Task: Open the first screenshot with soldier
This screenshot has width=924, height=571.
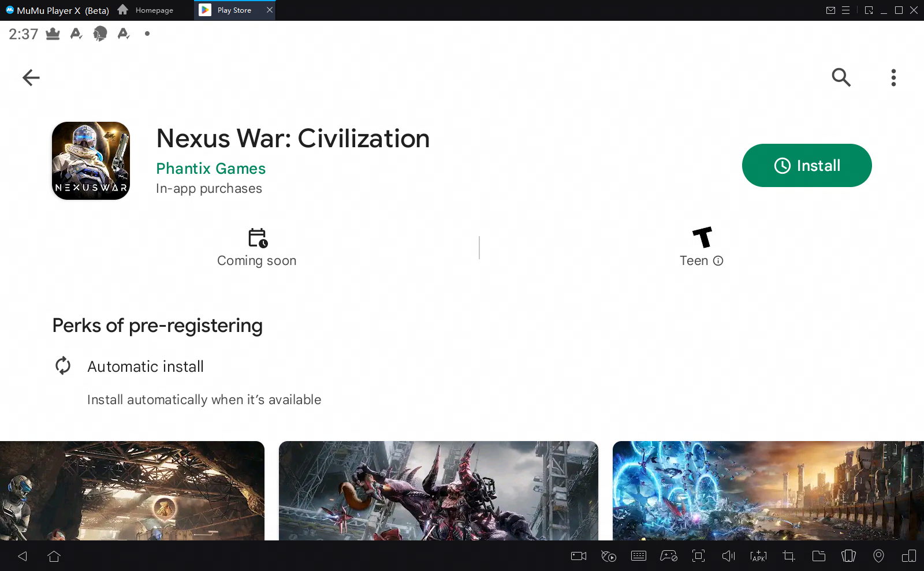Action: click(x=132, y=491)
